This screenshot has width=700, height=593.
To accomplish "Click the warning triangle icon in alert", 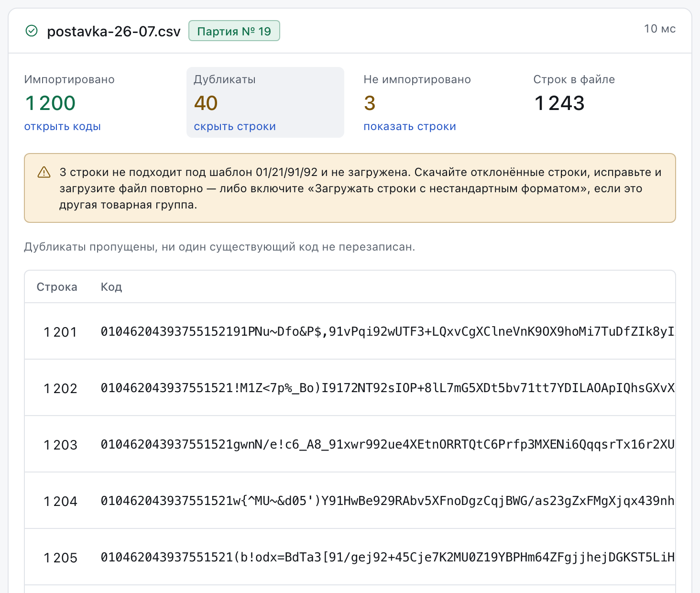I will (44, 172).
